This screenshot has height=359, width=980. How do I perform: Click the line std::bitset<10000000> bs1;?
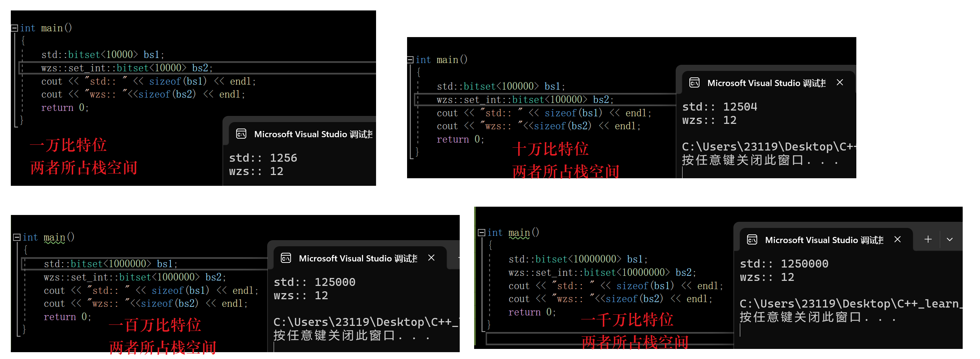[578, 260]
